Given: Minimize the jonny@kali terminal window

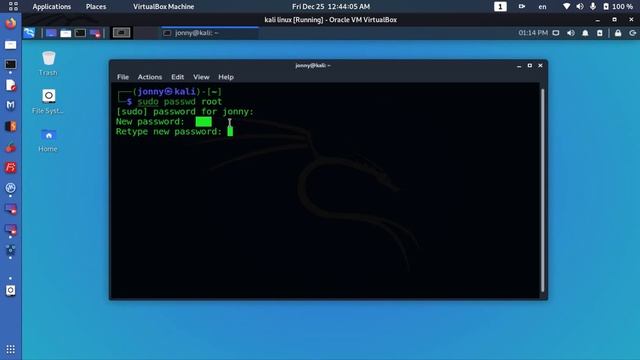Looking at the screenshot, I should pyautogui.click(x=519, y=66).
